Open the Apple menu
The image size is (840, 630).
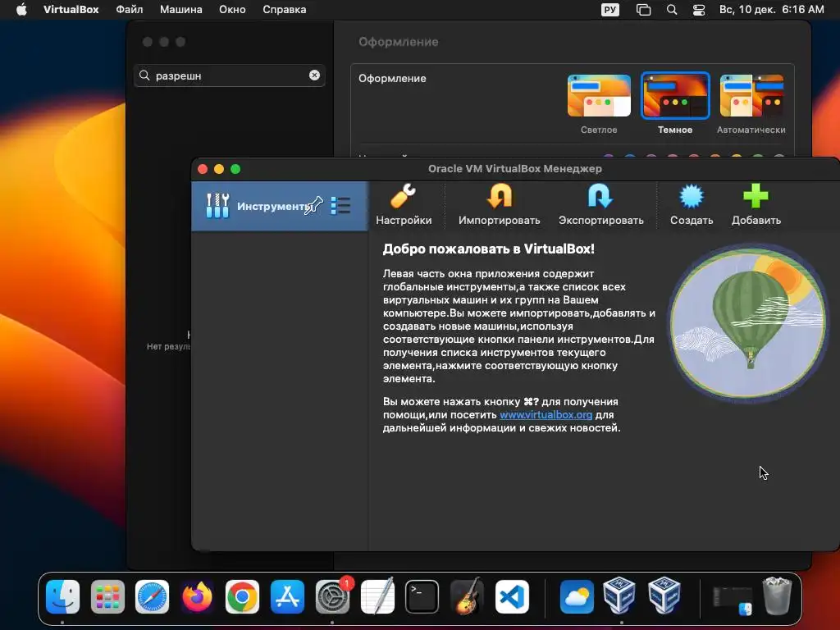click(21, 10)
